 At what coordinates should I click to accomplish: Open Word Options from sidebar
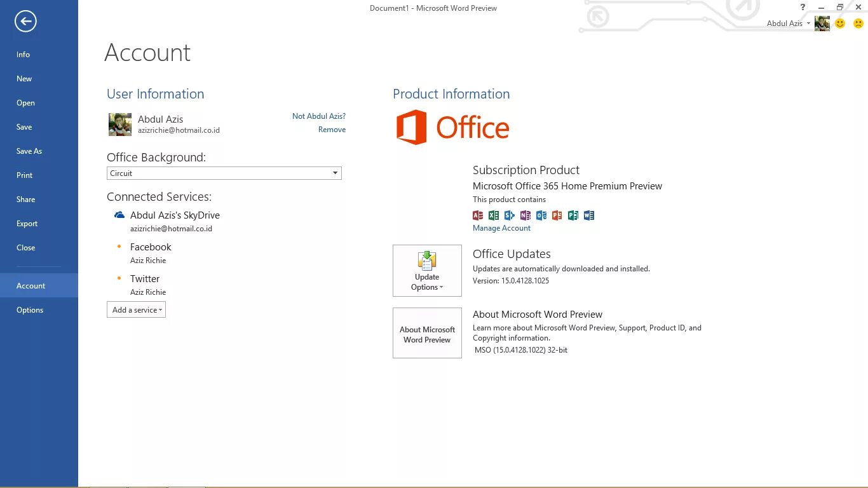(x=39, y=310)
